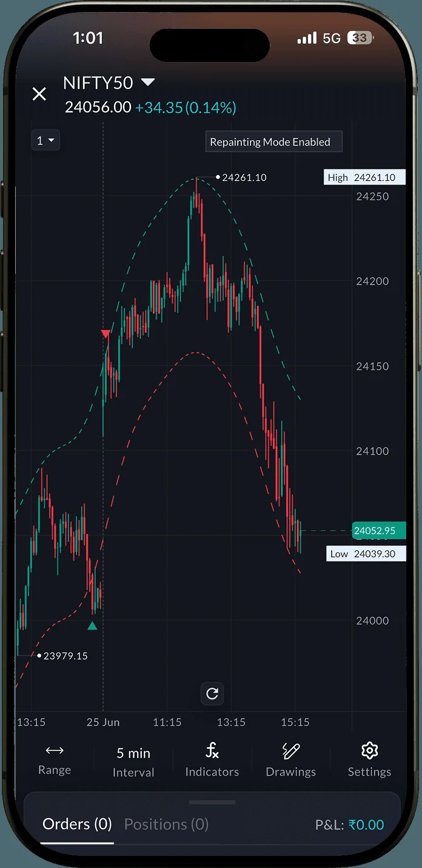Open the Indicators fx icon
Screen dimensions: 422x868
click(212, 751)
